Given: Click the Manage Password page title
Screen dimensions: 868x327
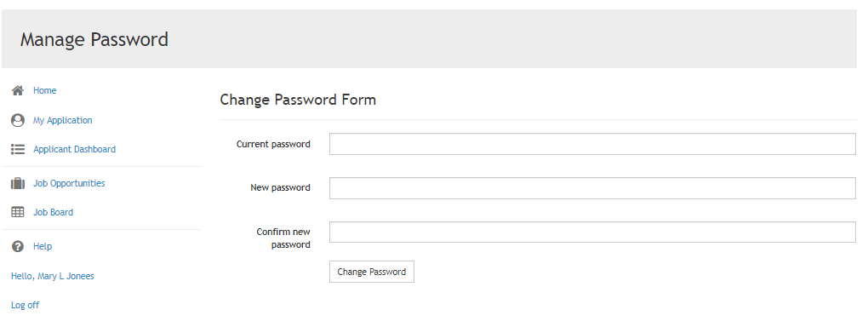Looking at the screenshot, I should point(94,40).
